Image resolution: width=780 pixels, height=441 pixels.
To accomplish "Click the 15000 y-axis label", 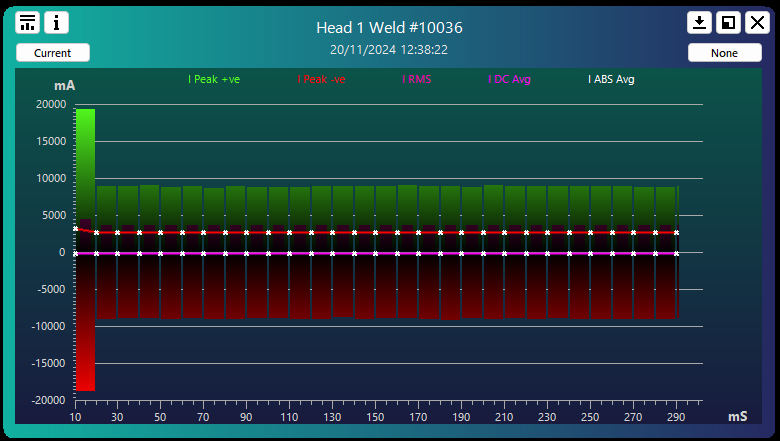I will (x=51, y=141).
